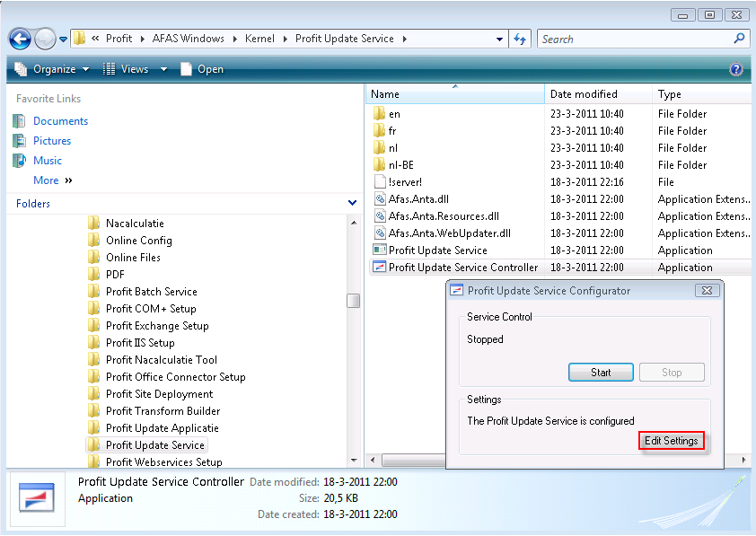
Task: Click the magnifier icon in Search
Action: [x=739, y=39]
